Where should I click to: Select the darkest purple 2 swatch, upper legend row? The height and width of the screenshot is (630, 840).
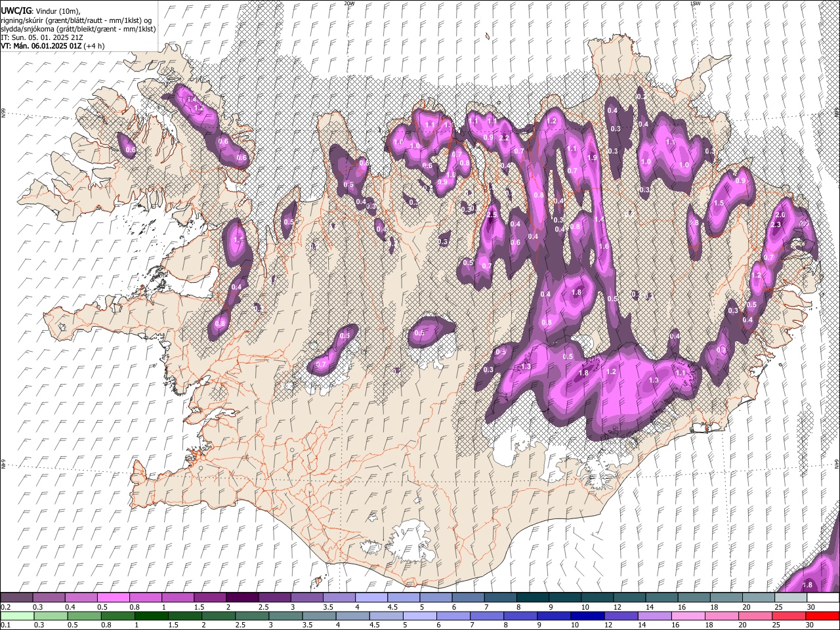click(242, 598)
